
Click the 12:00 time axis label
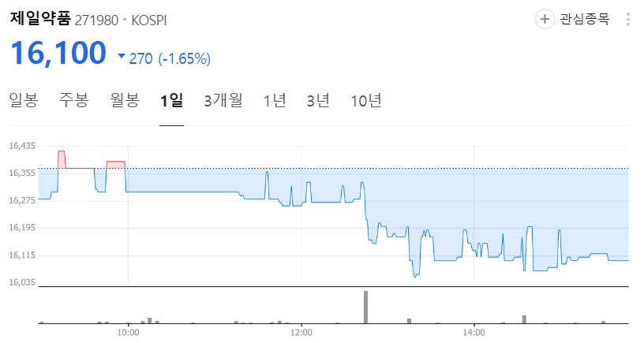(x=301, y=332)
